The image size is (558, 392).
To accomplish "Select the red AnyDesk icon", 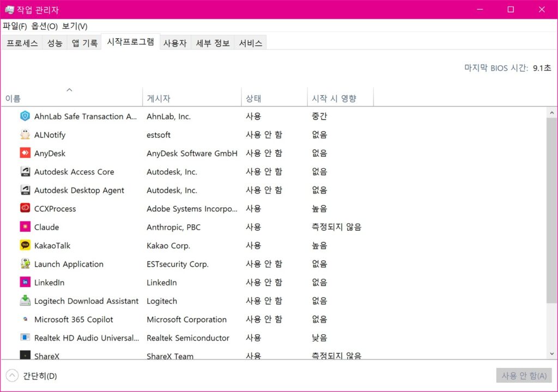I will (x=25, y=153).
